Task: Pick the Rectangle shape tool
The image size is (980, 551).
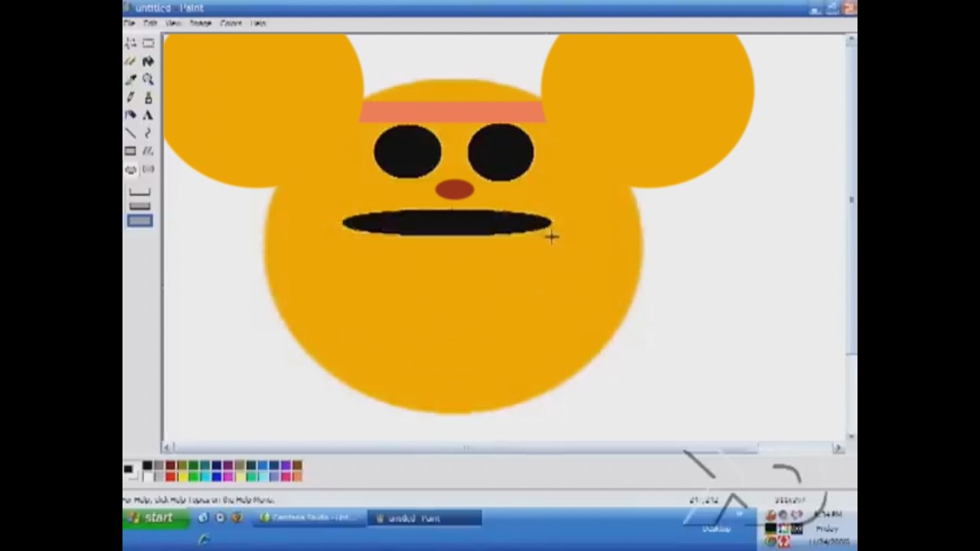Action: pyautogui.click(x=130, y=151)
